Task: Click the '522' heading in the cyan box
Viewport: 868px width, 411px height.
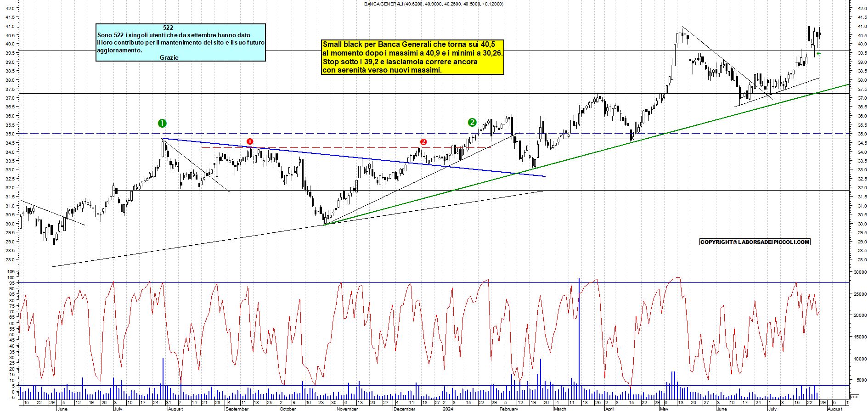Action: point(168,28)
